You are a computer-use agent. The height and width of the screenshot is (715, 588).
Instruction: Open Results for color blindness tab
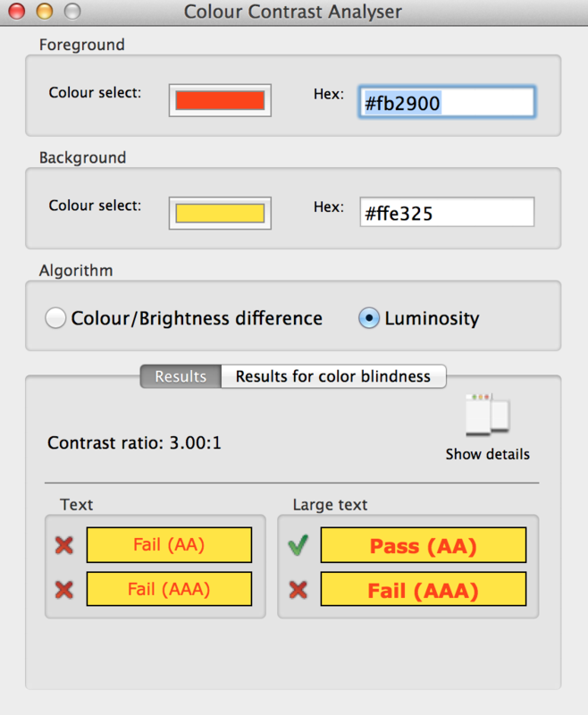pyautogui.click(x=333, y=376)
